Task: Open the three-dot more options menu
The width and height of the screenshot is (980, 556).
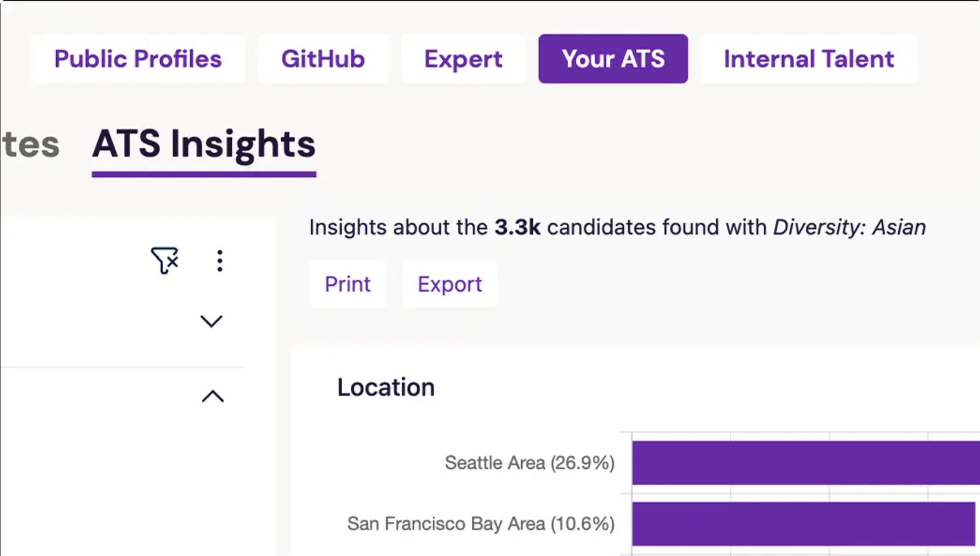Action: (x=219, y=261)
